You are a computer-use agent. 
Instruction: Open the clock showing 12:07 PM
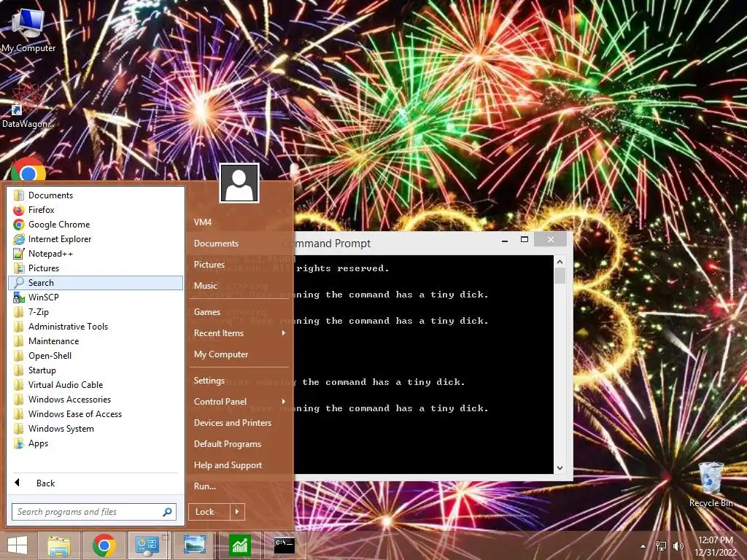point(715,546)
